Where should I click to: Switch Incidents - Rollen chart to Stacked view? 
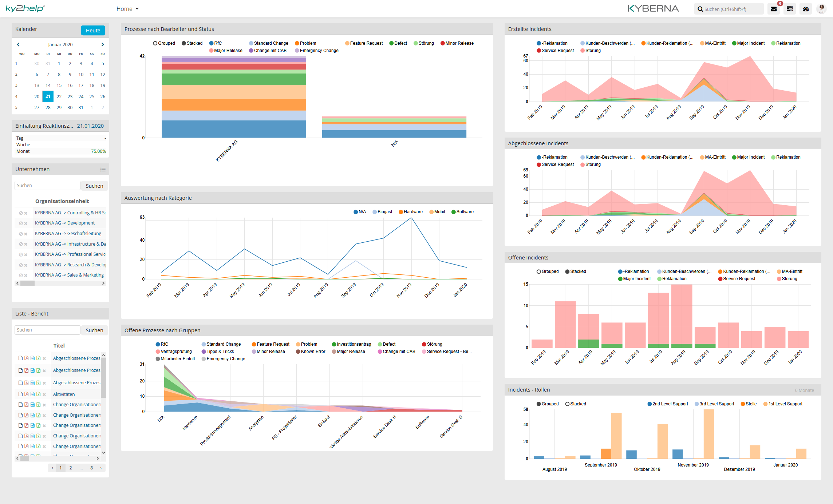click(x=576, y=404)
